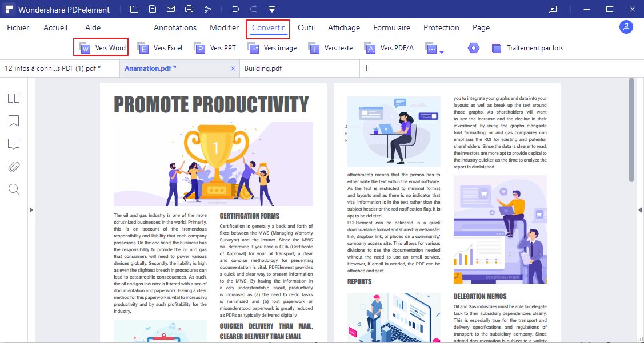Open page thumbnails panel icon
Image resolution: width=644 pixels, height=343 pixels.
[x=14, y=98]
